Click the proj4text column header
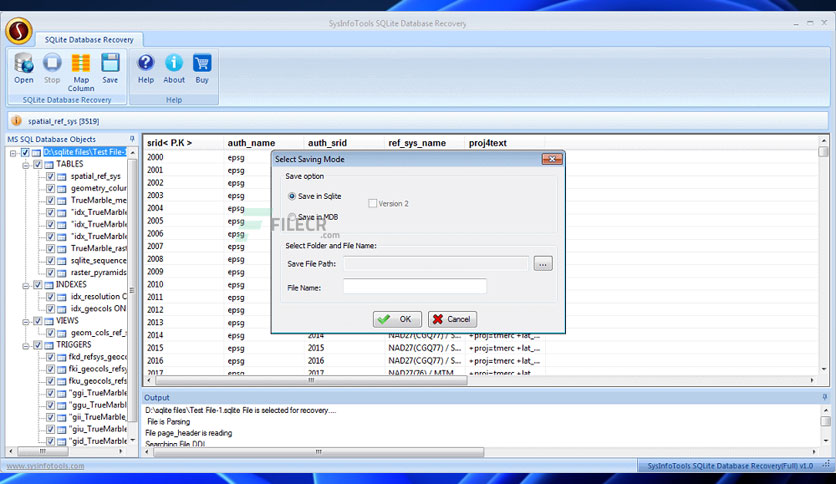 (x=504, y=143)
